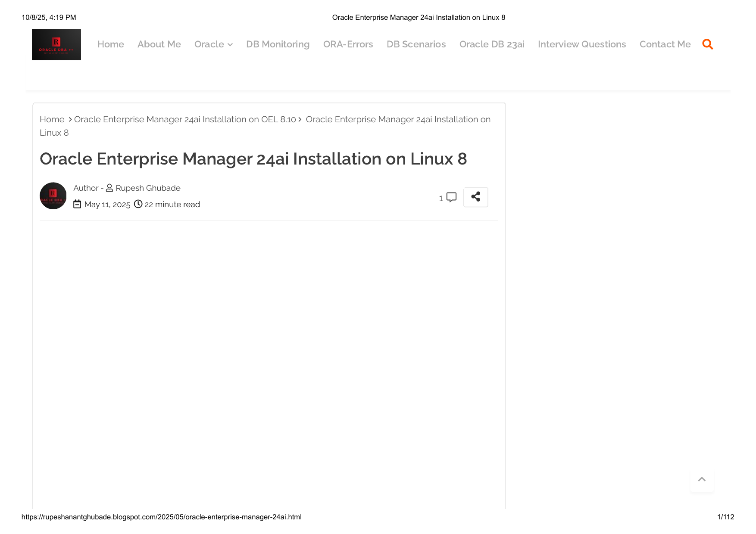Image resolution: width=756 pixels, height=534 pixels.
Task: Open the share button
Action: coord(476,197)
